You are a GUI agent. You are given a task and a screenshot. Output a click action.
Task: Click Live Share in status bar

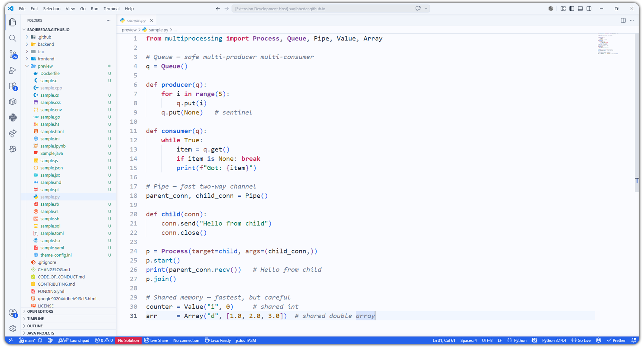tap(156, 340)
